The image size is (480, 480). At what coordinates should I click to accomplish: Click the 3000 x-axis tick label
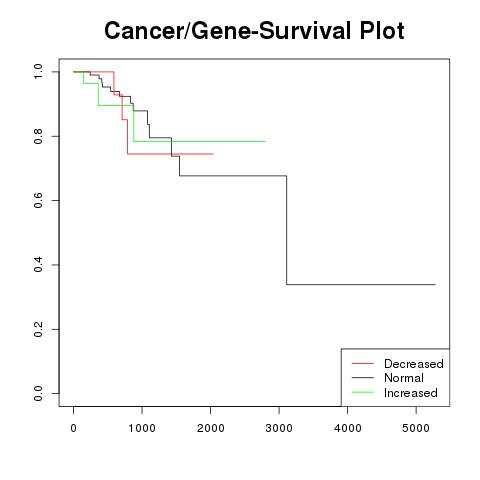coord(279,428)
